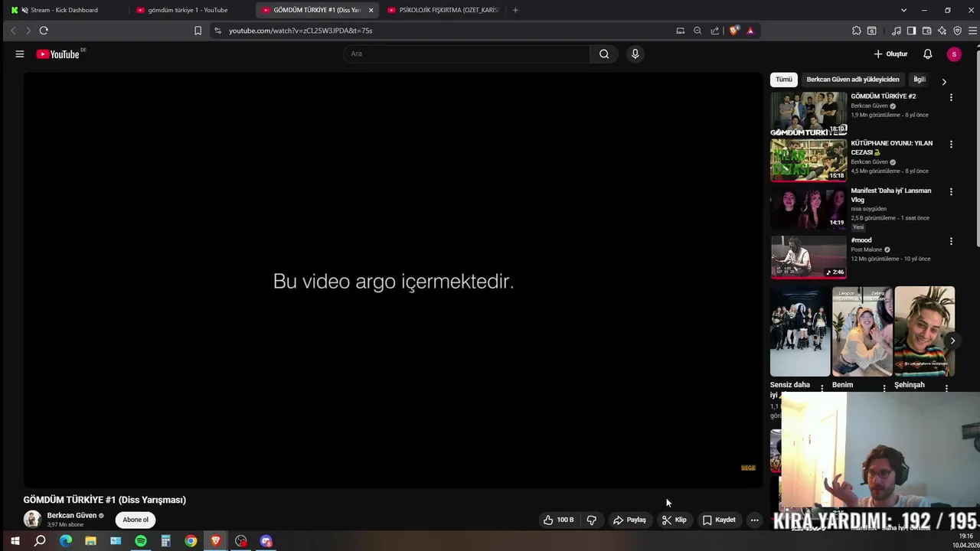Open the #mood Post Malone thumbnail
The image size is (980, 551).
(808, 257)
